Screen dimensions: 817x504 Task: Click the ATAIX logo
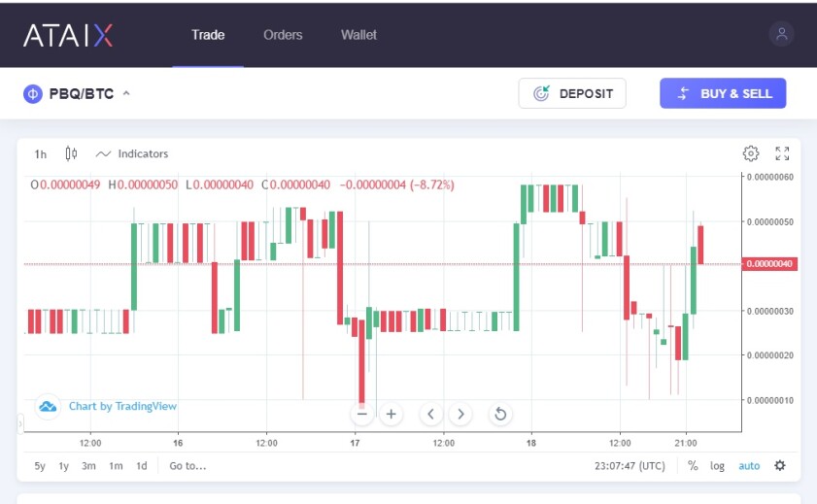point(68,35)
